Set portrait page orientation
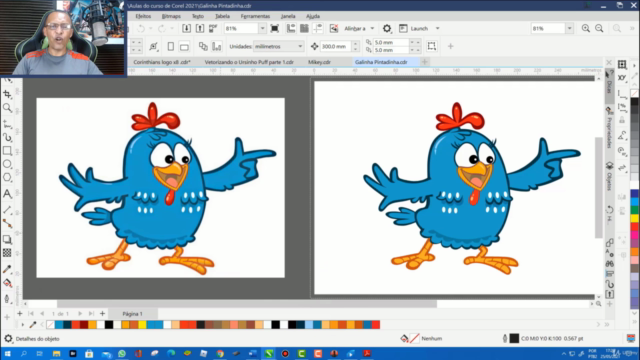This screenshot has height=360, width=640. [171, 47]
